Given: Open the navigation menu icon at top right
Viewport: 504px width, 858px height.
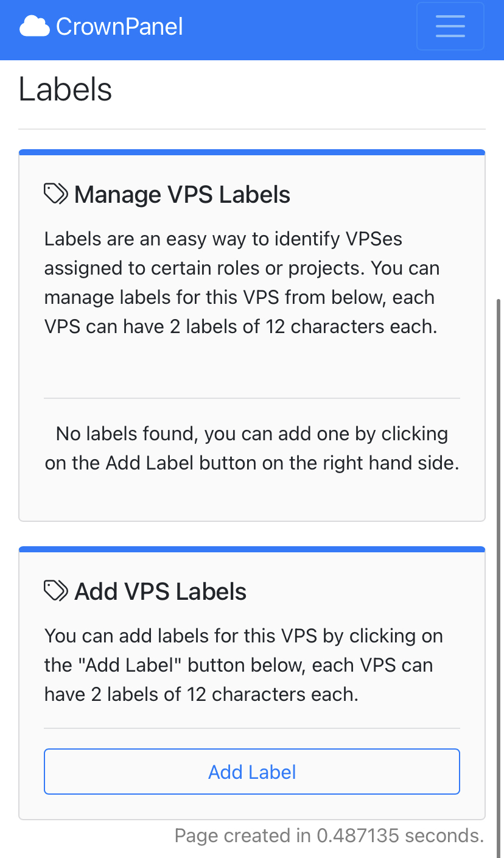Looking at the screenshot, I should 450,26.
